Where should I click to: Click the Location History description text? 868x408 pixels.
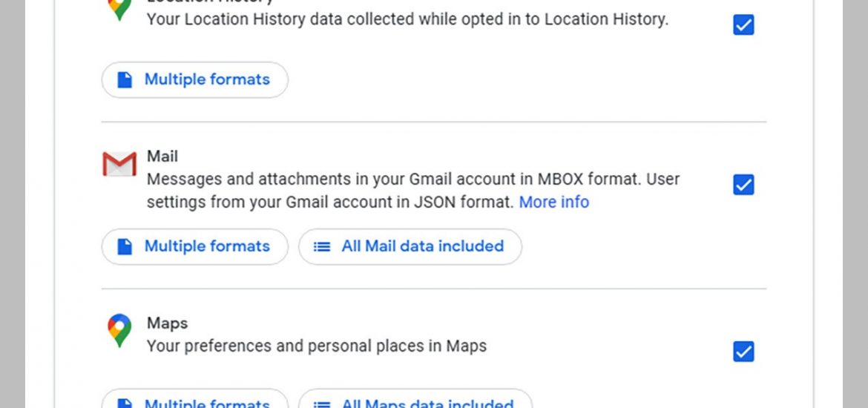tap(407, 19)
